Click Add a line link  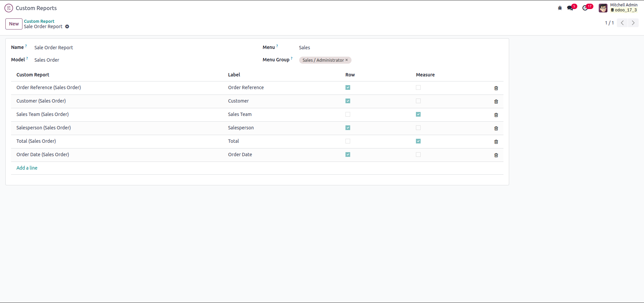point(27,168)
